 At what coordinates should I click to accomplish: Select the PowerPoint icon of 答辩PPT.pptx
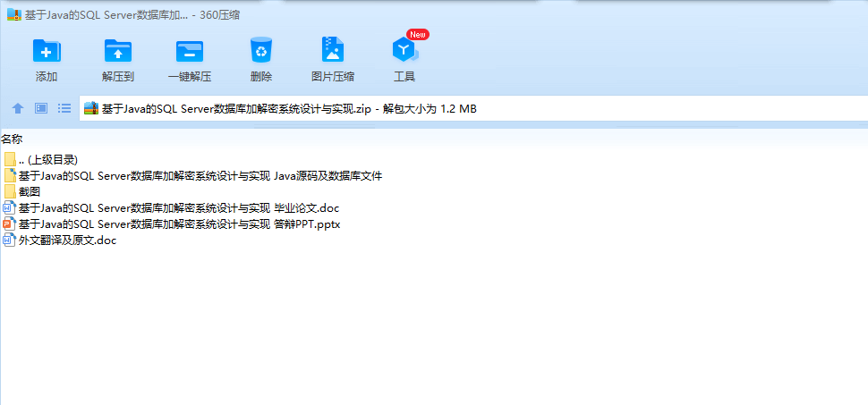tap(10, 224)
